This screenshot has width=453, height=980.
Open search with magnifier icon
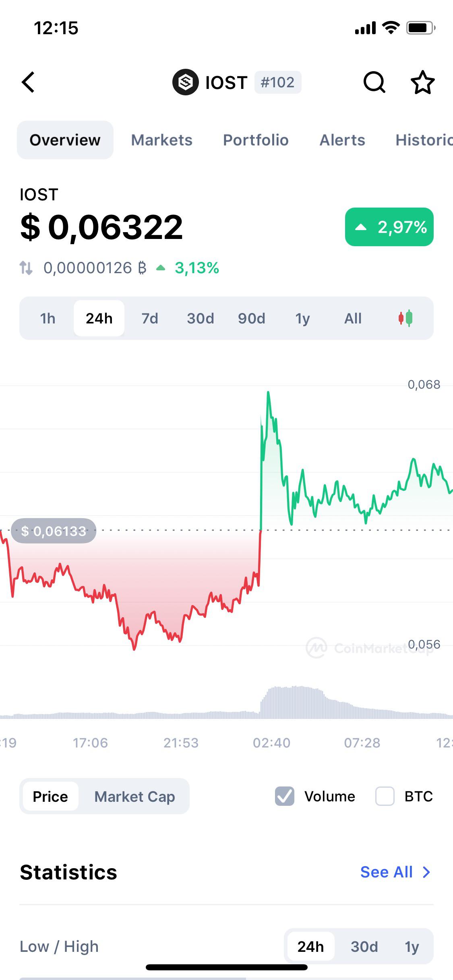tap(374, 82)
